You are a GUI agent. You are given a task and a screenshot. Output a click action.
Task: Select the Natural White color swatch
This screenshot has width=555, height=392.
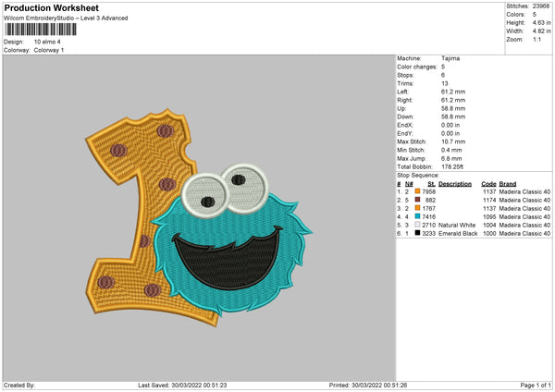(417, 225)
